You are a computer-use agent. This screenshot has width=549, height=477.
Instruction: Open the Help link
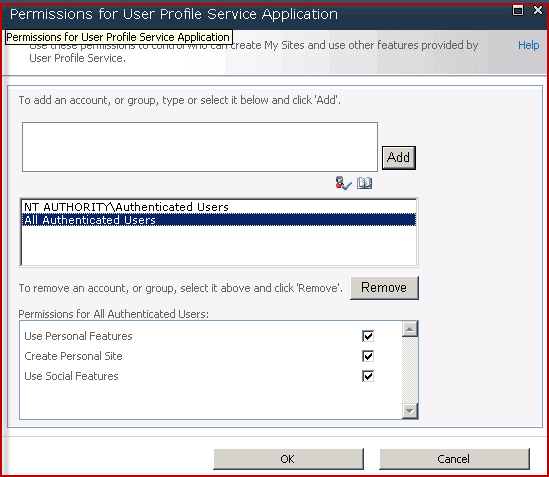click(x=528, y=45)
